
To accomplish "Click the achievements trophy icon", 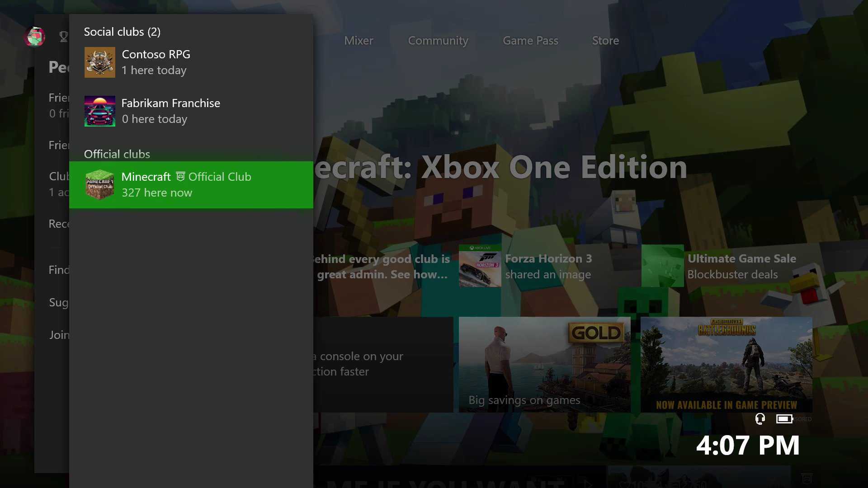I will point(63,37).
